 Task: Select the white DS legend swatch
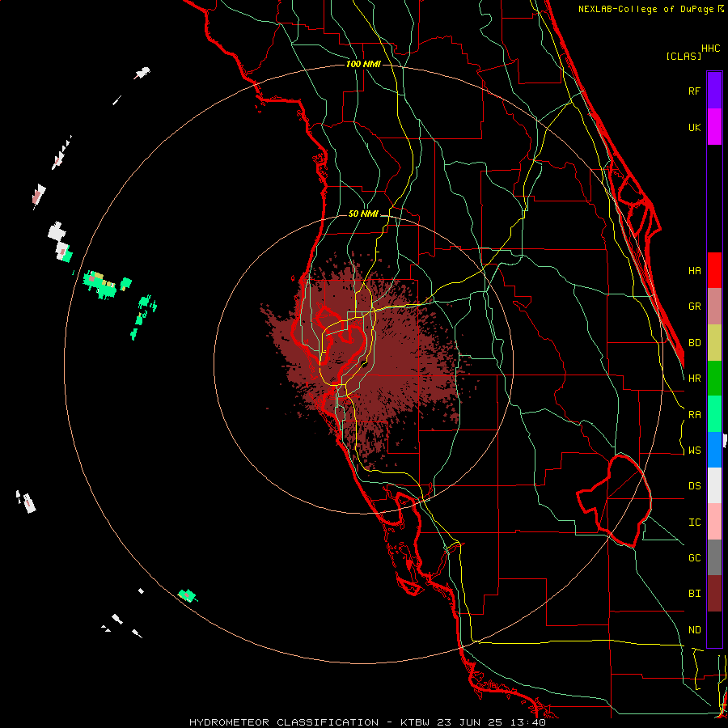714,485
